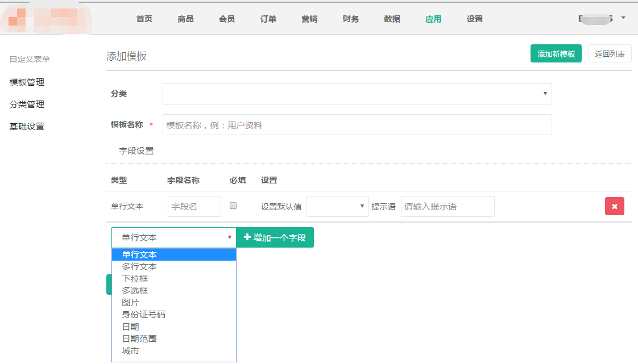Select 多行文本 from the type list
The image size is (638, 364).
point(139,267)
